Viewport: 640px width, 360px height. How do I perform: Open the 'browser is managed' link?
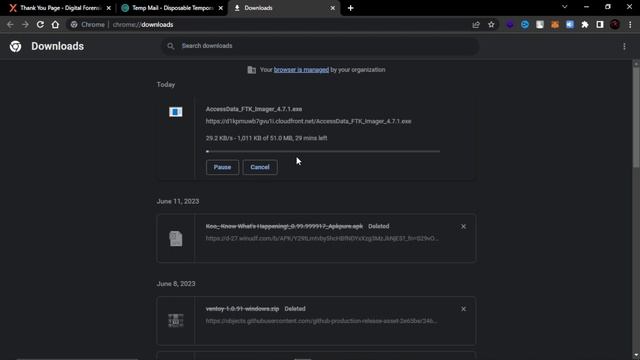click(301, 70)
